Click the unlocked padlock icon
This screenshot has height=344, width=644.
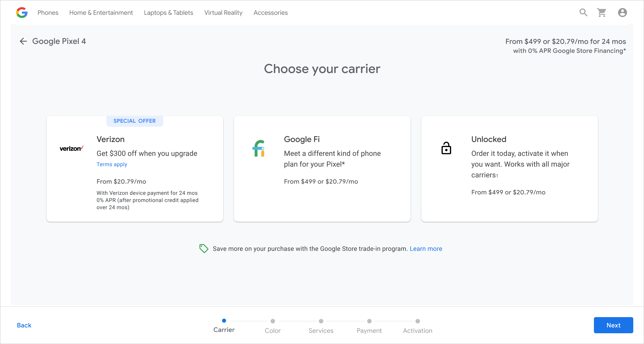pyautogui.click(x=446, y=148)
